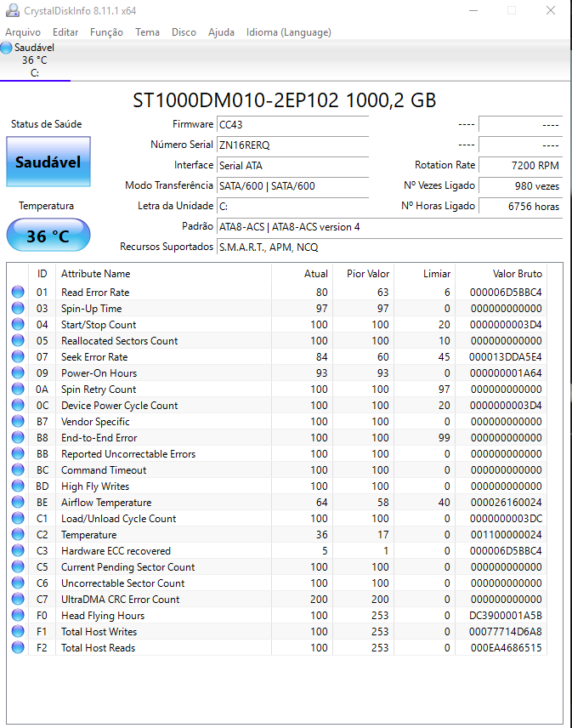The width and height of the screenshot is (572, 728).
Task: Open the Tema menu
Action: (x=148, y=32)
